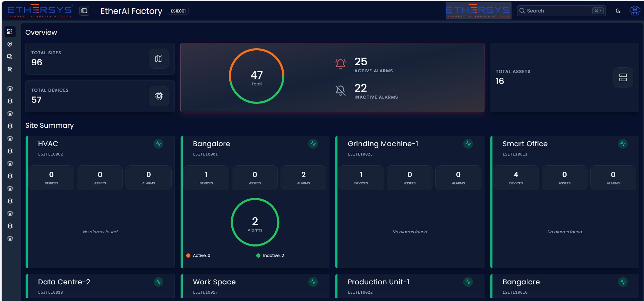Open the Grinding Machine-1 site title
The width and height of the screenshot is (644, 301).
click(383, 144)
